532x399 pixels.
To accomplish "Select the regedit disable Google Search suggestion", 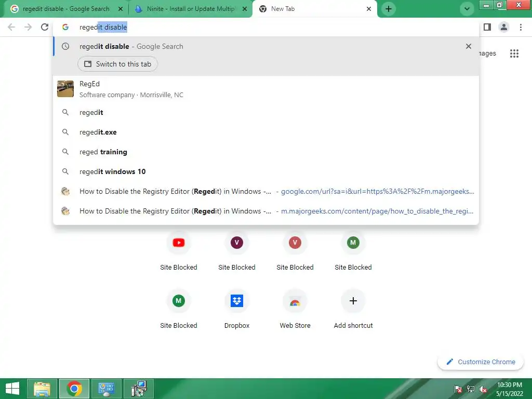I will click(266, 46).
